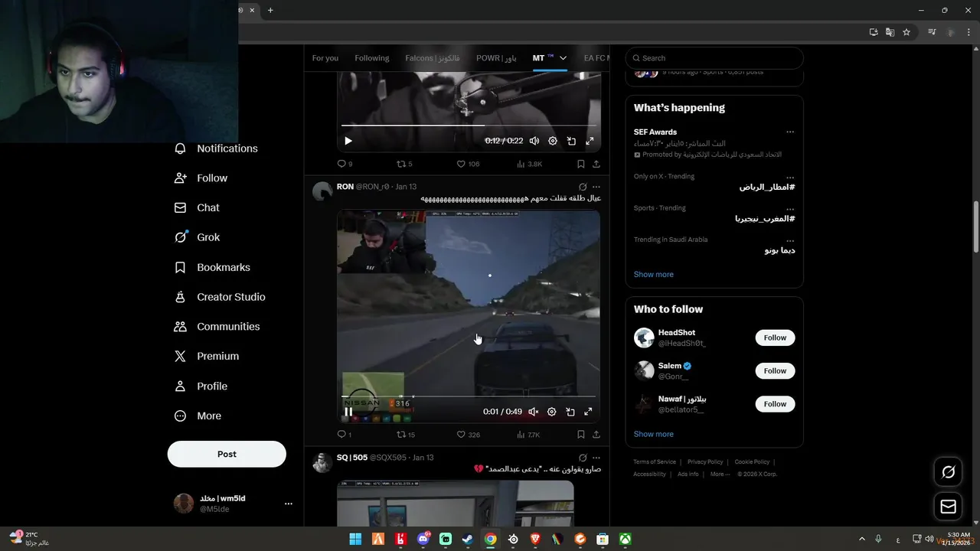The image size is (980, 551).
Task: Play the top video at 0:12
Action: [x=348, y=141]
